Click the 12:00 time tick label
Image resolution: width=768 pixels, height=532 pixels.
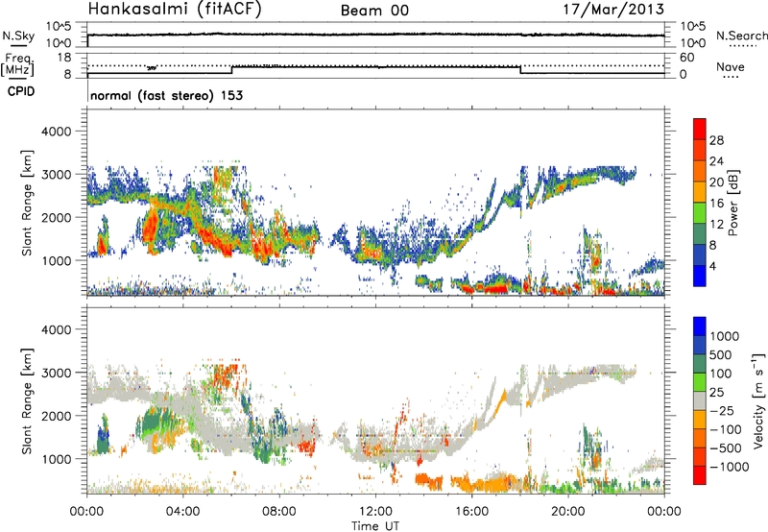(375, 512)
